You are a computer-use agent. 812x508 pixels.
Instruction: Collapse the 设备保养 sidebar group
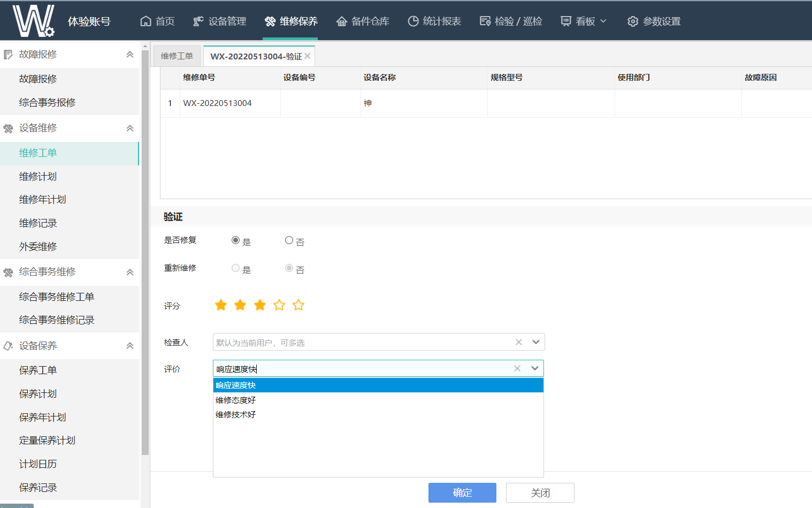129,346
